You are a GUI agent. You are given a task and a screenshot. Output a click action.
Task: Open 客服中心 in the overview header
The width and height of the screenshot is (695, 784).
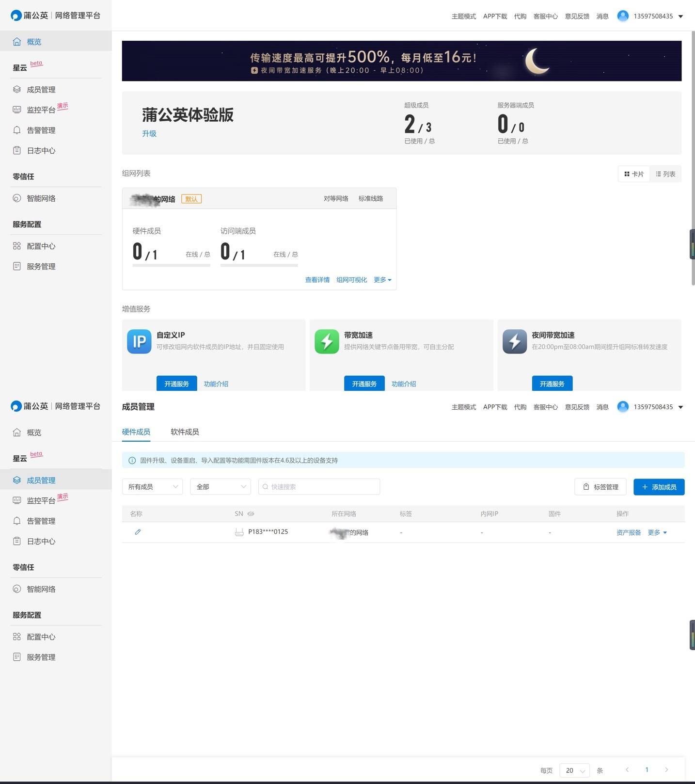pyautogui.click(x=546, y=16)
